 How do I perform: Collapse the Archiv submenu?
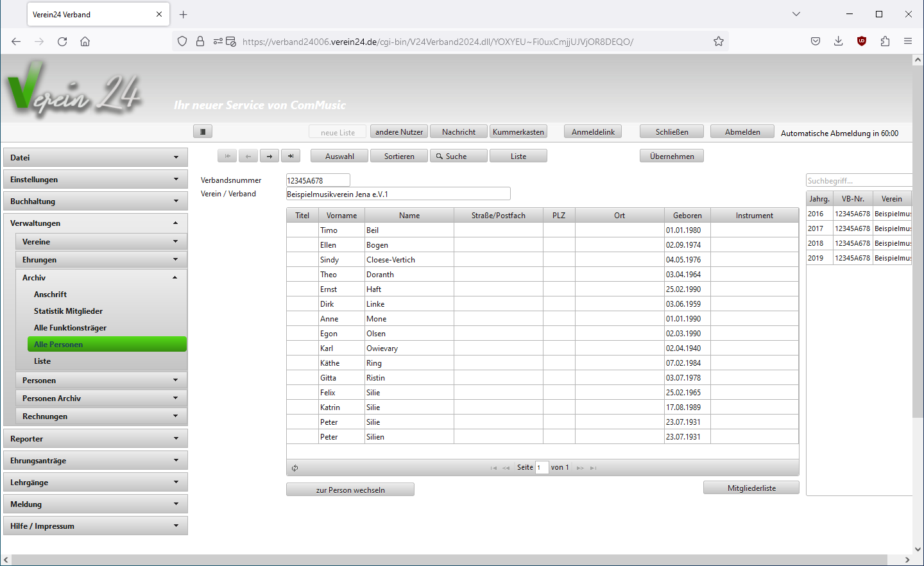tap(101, 277)
